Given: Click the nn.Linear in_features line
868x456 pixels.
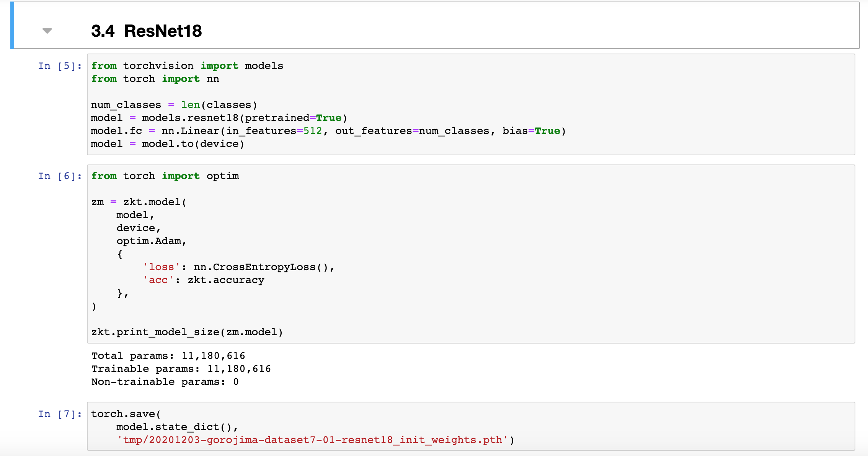Looking at the screenshot, I should click(328, 131).
